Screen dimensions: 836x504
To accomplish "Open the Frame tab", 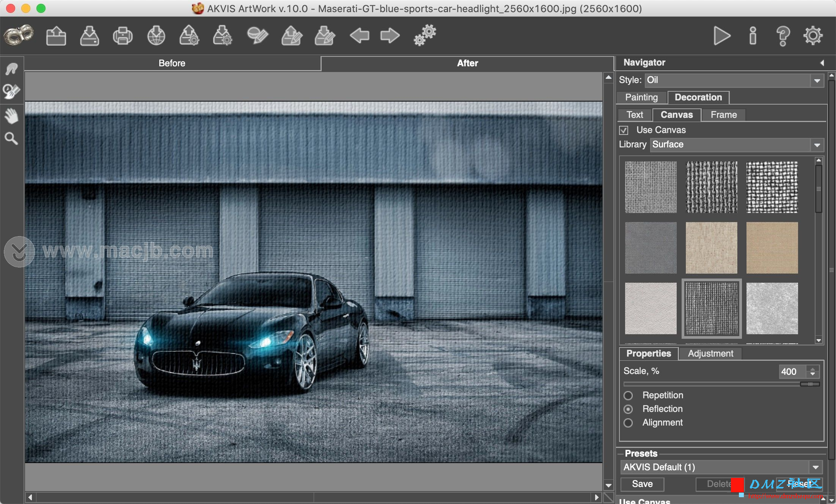I will coord(724,115).
